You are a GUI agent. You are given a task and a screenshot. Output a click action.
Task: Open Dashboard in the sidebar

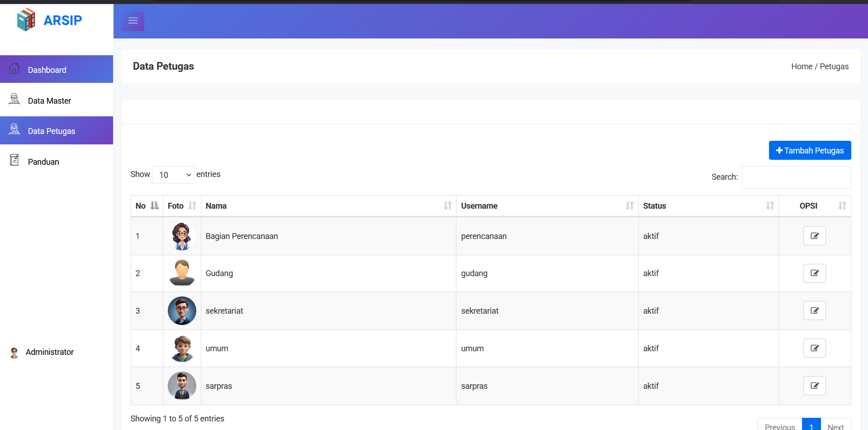(x=57, y=69)
